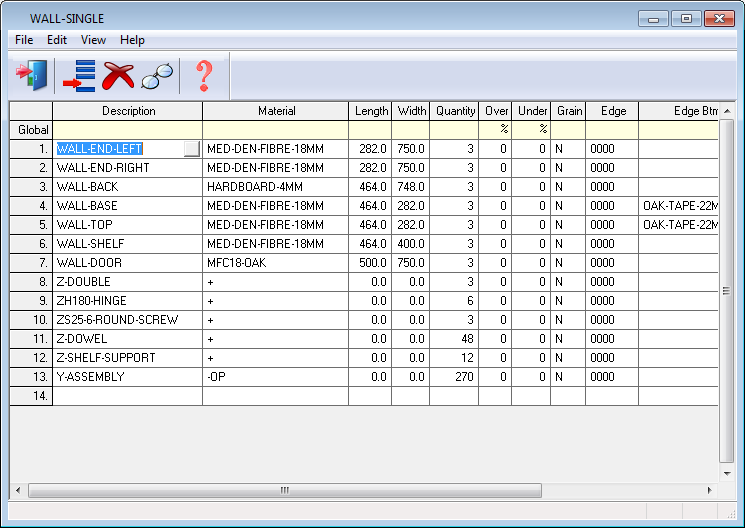
Task: Click the quantity 48 cell of Z-DOWEL
Action: click(x=454, y=339)
